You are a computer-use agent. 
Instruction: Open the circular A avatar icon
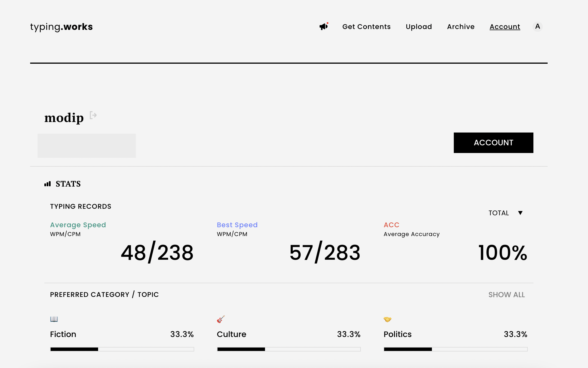click(x=537, y=26)
